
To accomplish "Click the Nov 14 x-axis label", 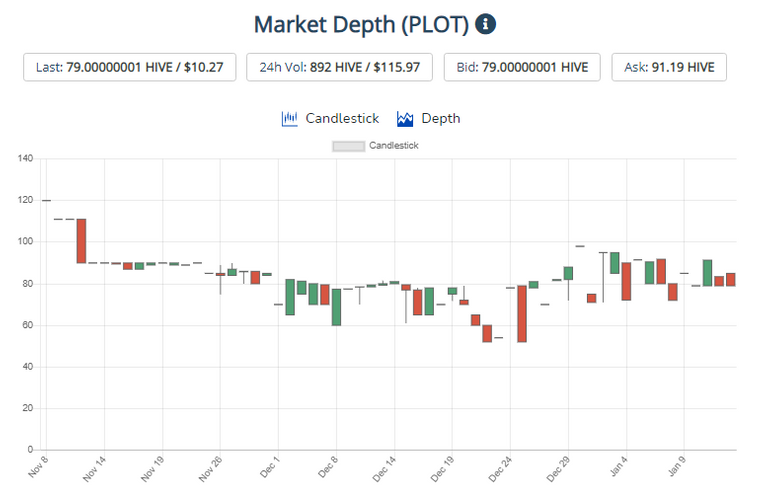I will point(94,469).
